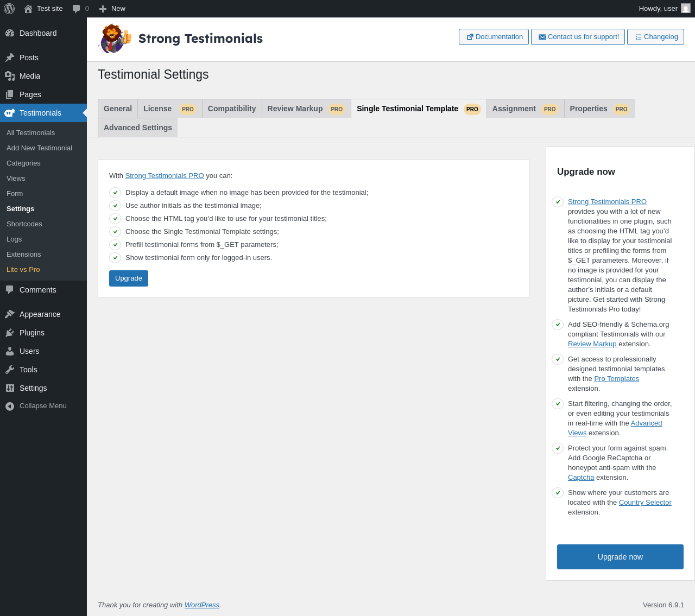The height and width of the screenshot is (616, 695).
Task: Click the WordPress logo icon
Action: click(x=9, y=9)
